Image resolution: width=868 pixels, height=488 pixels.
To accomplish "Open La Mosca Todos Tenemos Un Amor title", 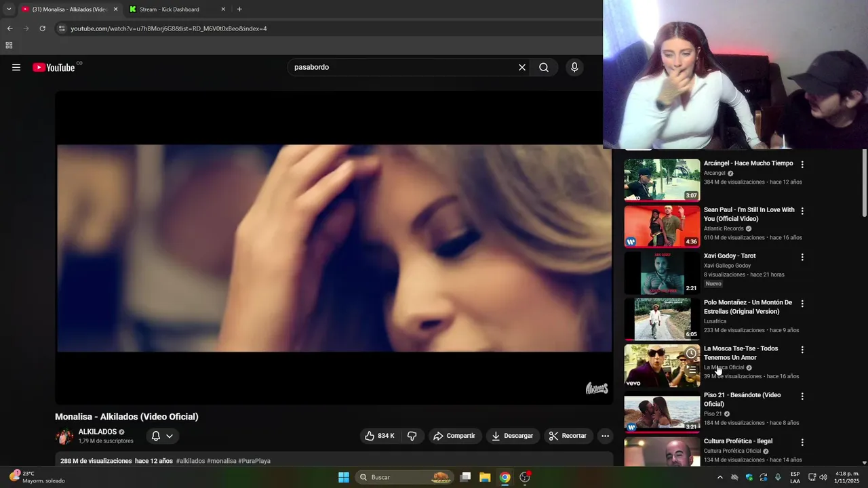I will click(x=741, y=353).
